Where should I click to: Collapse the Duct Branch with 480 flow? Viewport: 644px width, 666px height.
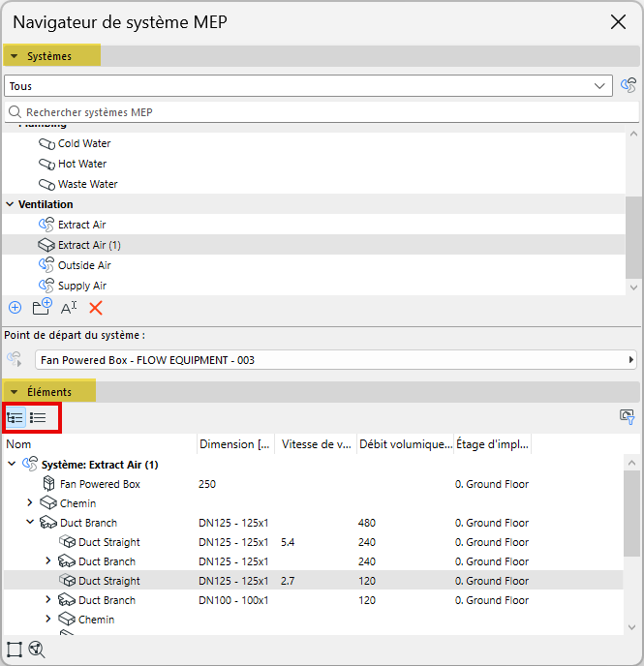coord(30,522)
